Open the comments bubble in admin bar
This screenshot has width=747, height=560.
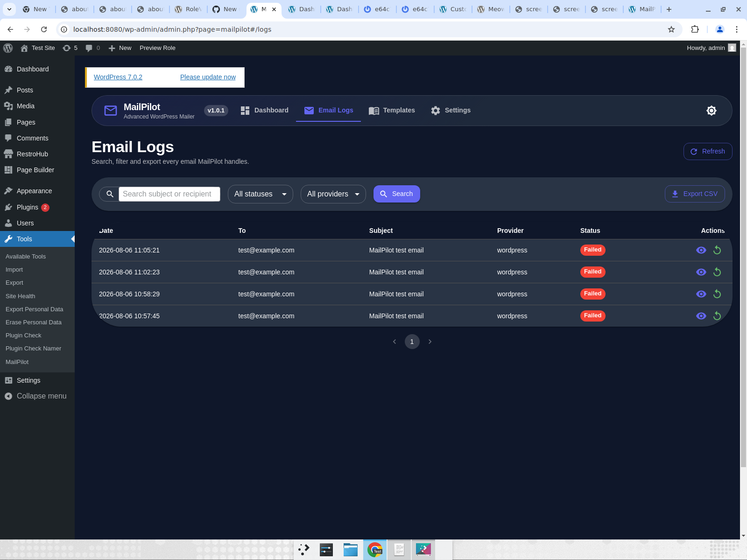[93, 48]
